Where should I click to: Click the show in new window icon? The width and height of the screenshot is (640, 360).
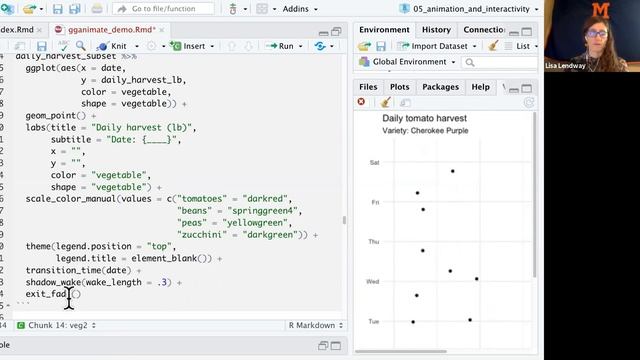pyautogui.click(x=20, y=46)
